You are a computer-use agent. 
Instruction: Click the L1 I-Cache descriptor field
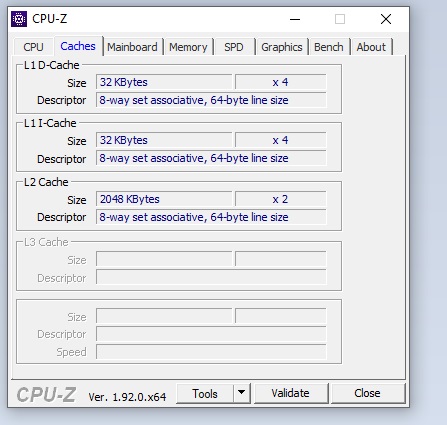click(x=211, y=158)
